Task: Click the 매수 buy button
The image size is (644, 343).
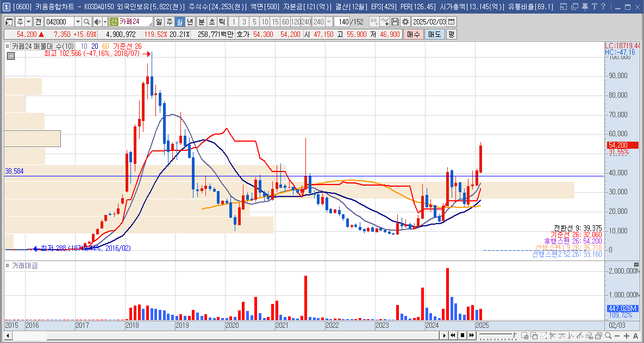Action: coord(413,35)
